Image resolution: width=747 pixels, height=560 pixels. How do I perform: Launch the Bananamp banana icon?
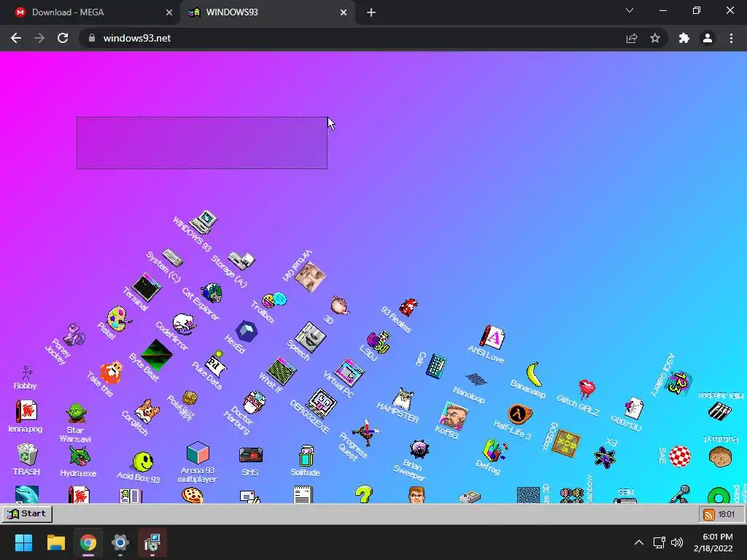pos(534,374)
